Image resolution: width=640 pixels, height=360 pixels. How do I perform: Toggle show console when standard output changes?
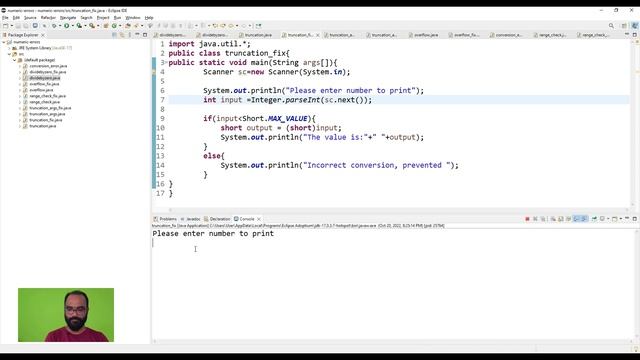point(576,219)
